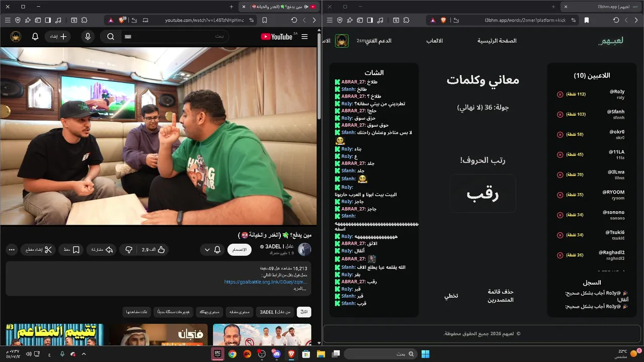Click the keyboard icon in YouTube search
Image resolution: width=644 pixels, height=362 pixels.
[128, 37]
